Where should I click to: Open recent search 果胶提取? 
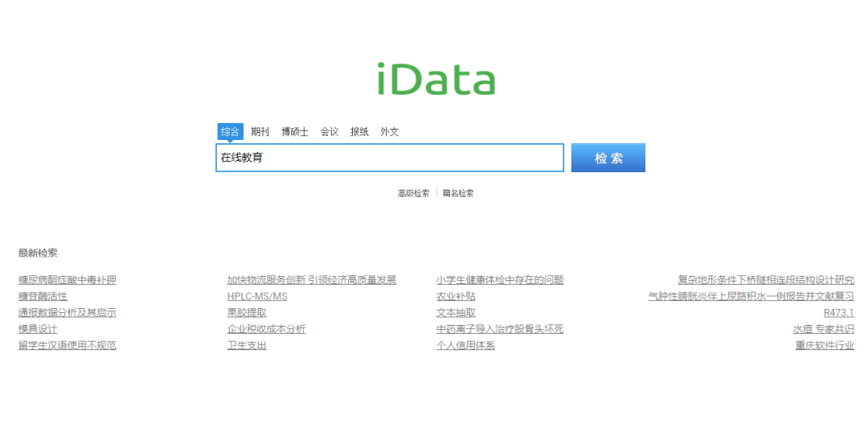247,313
